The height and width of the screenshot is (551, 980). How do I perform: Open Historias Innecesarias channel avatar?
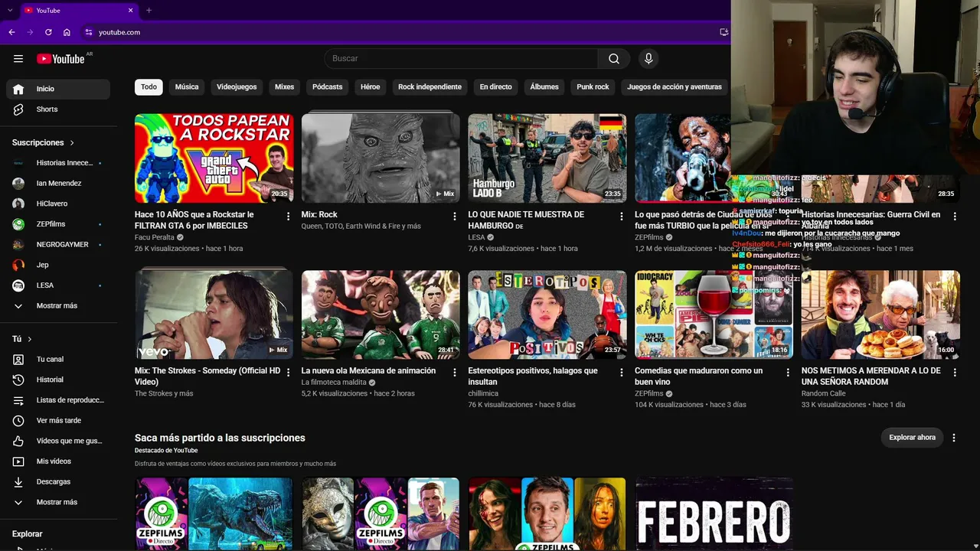[x=19, y=163]
